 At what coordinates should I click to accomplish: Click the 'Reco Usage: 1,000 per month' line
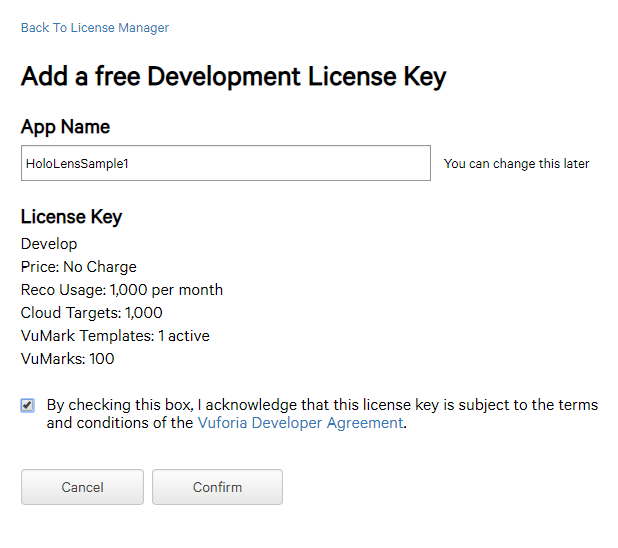[x=121, y=290]
